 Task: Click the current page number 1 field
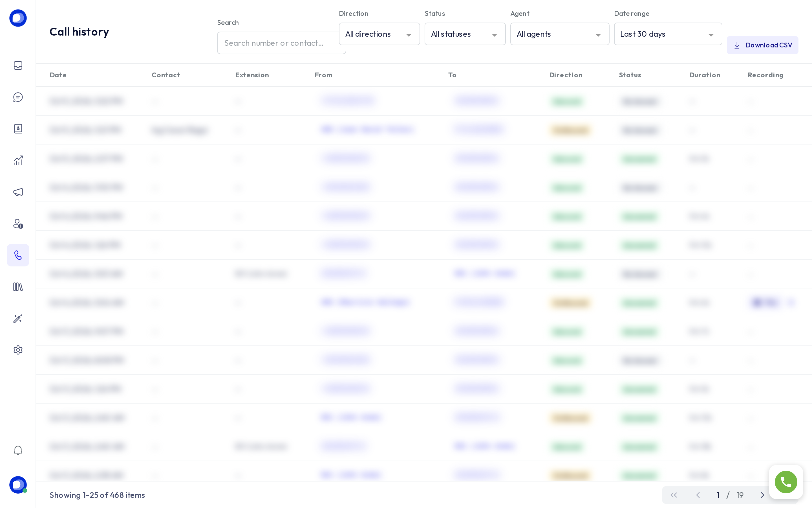coord(718,495)
